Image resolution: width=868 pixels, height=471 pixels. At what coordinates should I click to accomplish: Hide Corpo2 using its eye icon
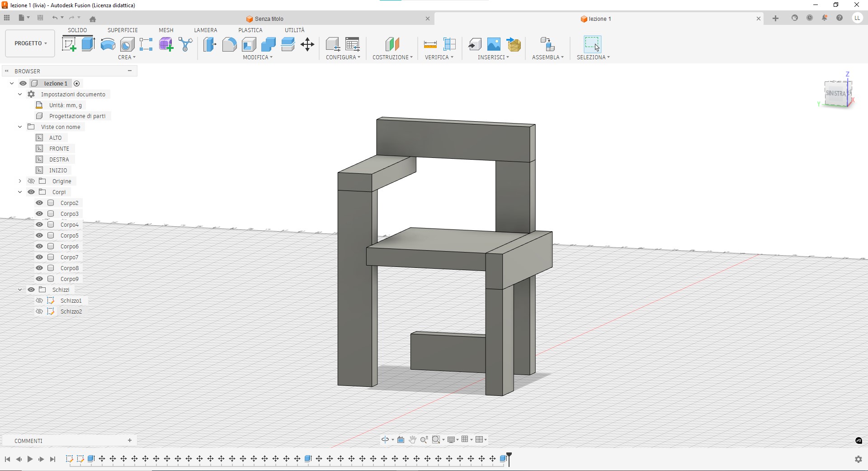40,203
